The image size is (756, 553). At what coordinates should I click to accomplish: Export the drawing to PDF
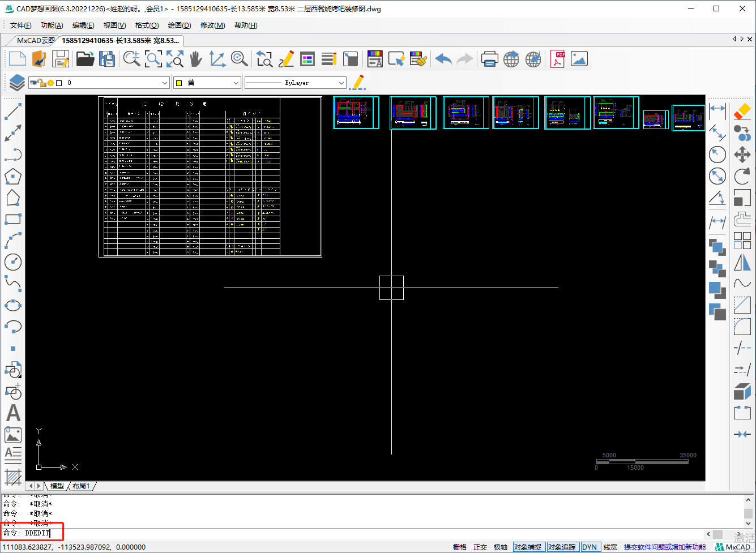pos(558,59)
